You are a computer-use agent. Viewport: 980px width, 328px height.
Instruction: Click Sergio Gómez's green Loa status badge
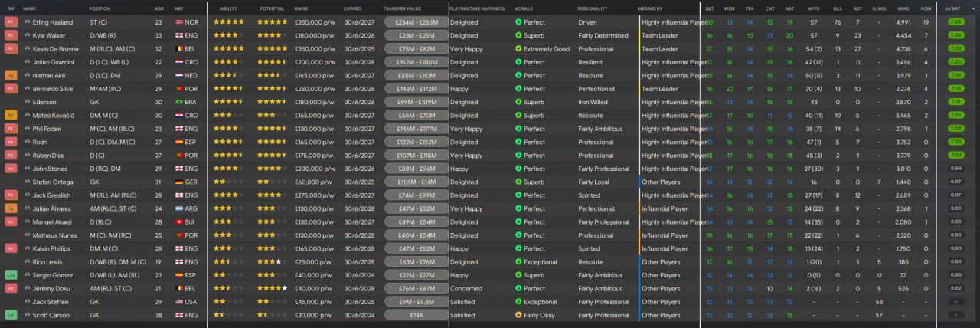(11, 274)
